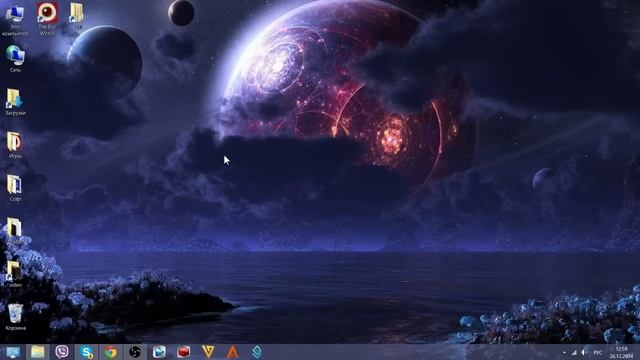Open the yellow V app in taskbar
Viewport: 640px width, 360px height.
(x=208, y=352)
